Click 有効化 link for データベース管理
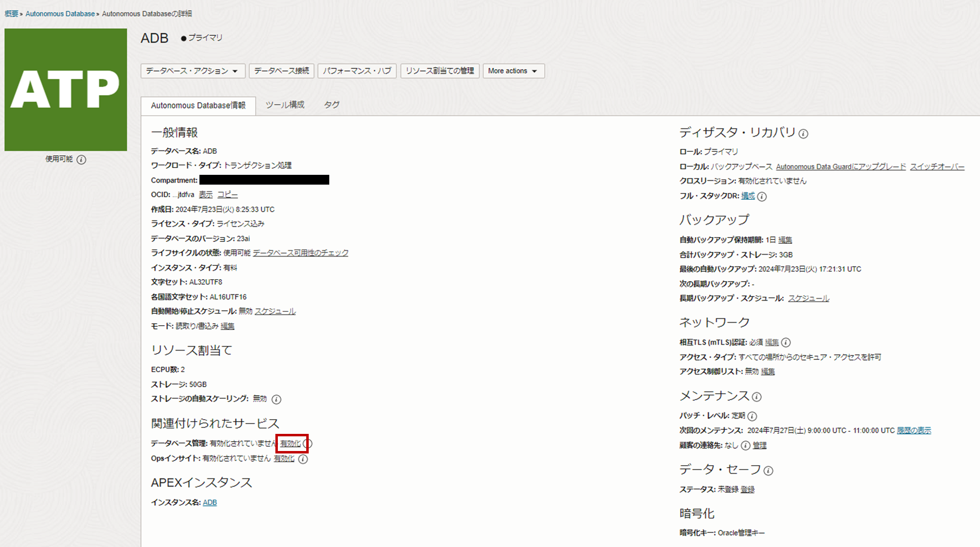The width and height of the screenshot is (980, 547). pyautogui.click(x=290, y=444)
